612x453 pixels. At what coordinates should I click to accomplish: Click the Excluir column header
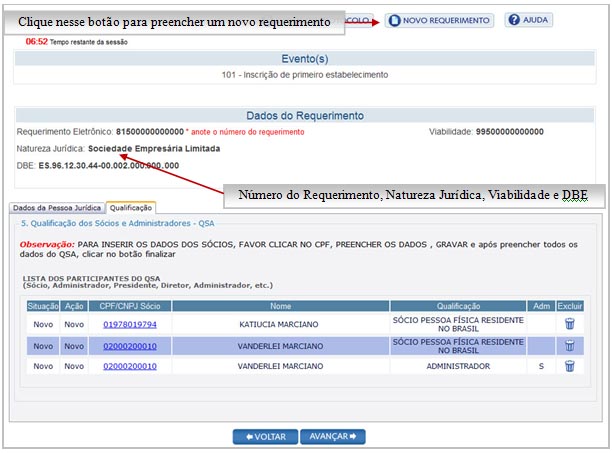pos(569,306)
